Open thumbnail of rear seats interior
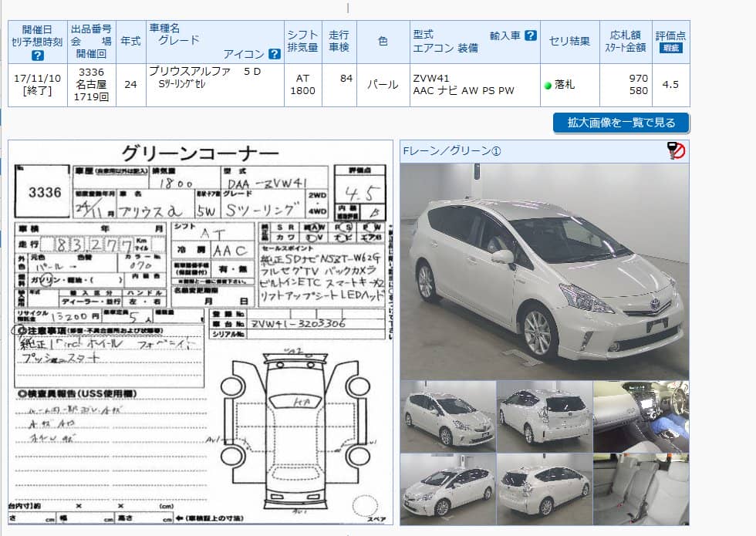 point(641,489)
